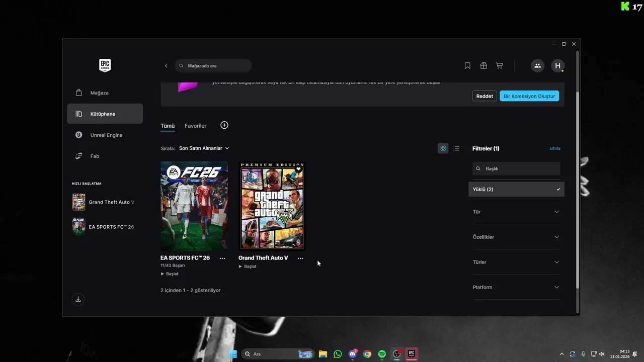Click the Epic Games logo in the sidebar

105,65
